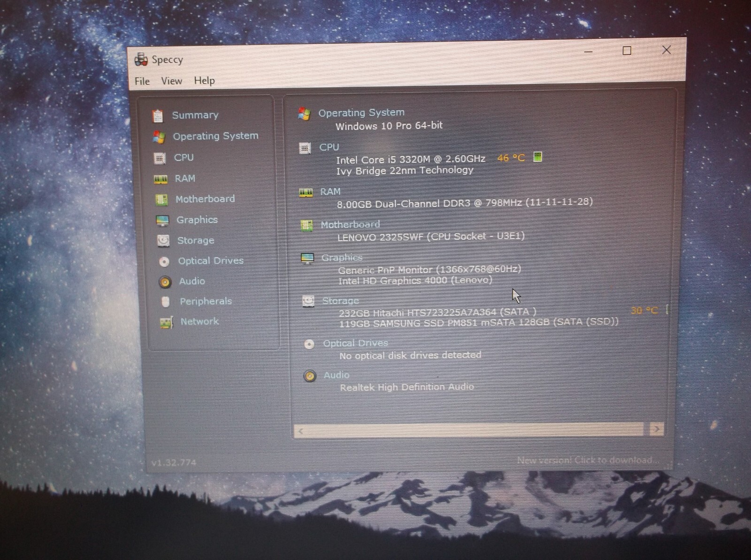
Task: Click the Audio heading in summary pane
Action: coord(337,375)
